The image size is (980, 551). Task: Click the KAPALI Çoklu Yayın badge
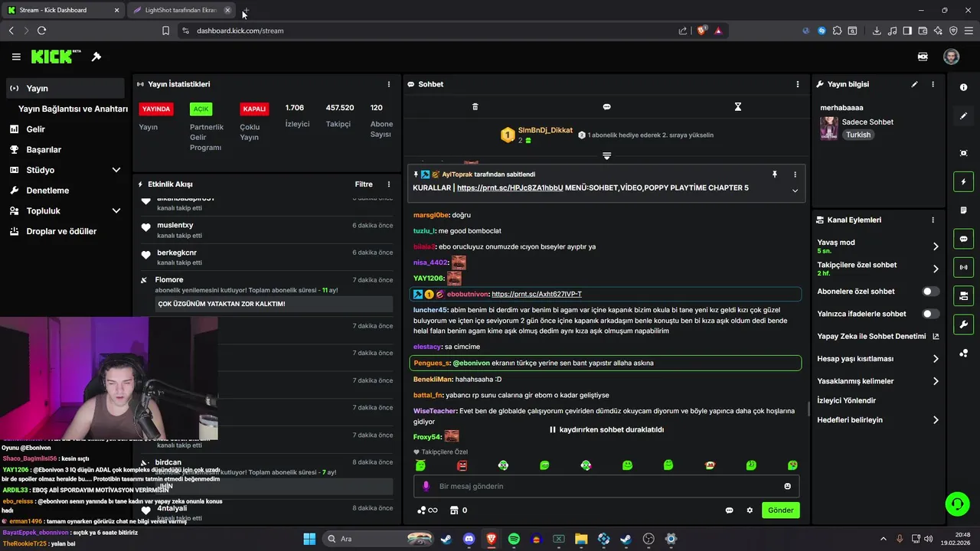[x=254, y=109]
